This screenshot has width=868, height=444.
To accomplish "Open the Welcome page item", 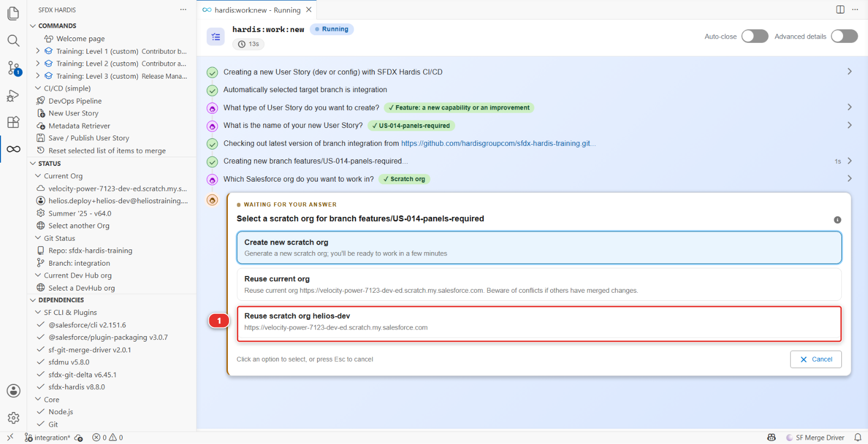I will coord(80,38).
